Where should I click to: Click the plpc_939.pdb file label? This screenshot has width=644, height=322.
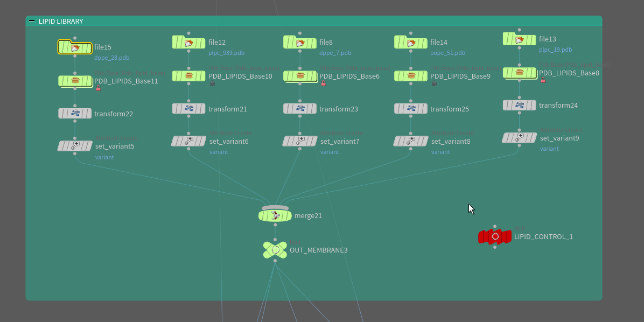(226, 53)
